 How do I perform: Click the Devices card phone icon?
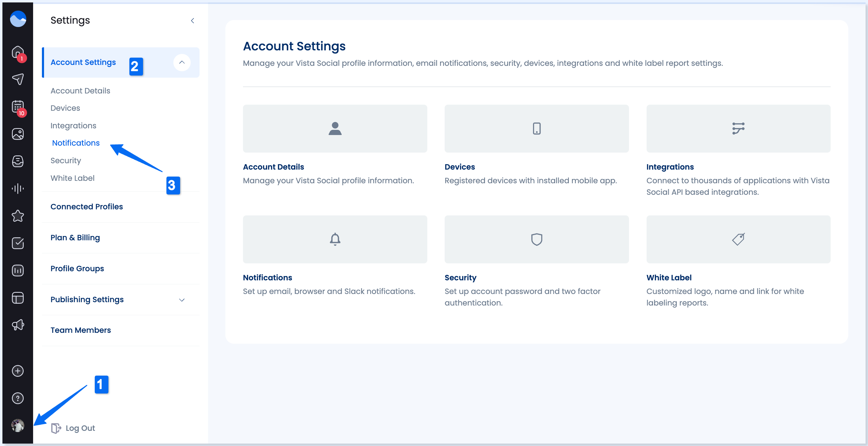pos(537,129)
